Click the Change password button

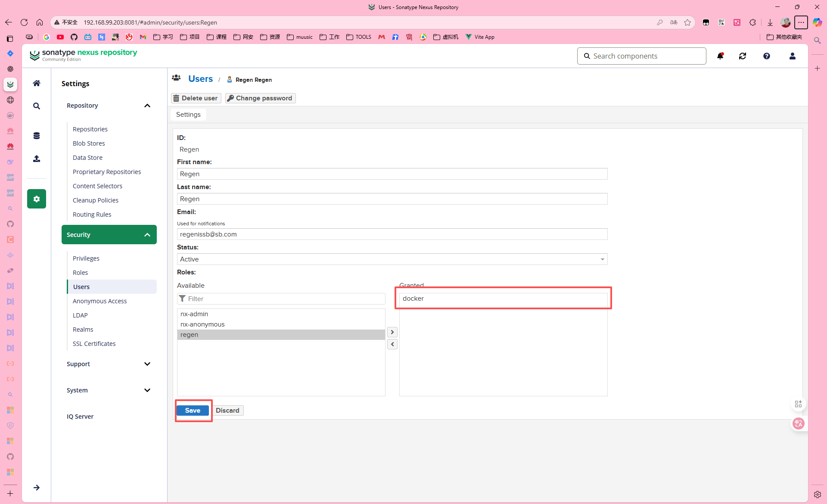click(x=260, y=98)
